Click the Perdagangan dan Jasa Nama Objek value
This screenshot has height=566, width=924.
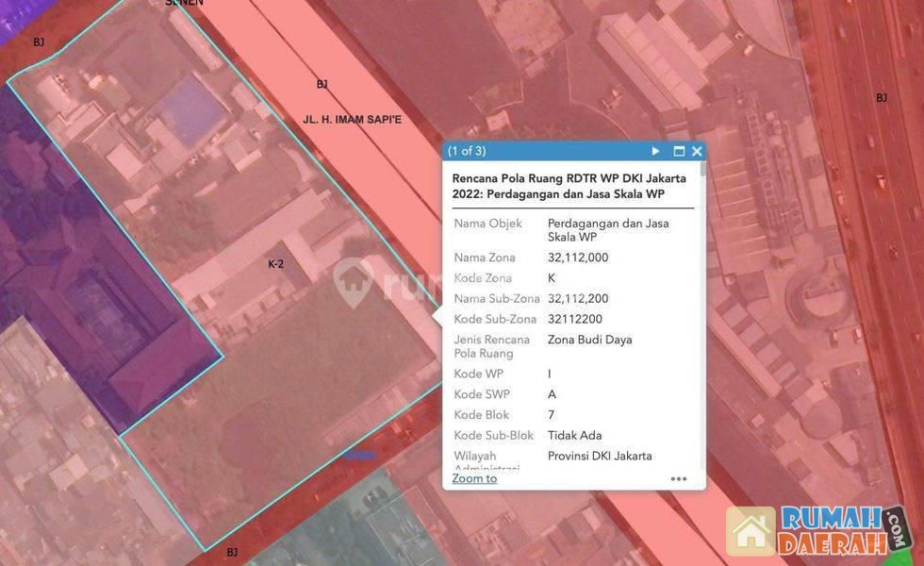point(608,230)
